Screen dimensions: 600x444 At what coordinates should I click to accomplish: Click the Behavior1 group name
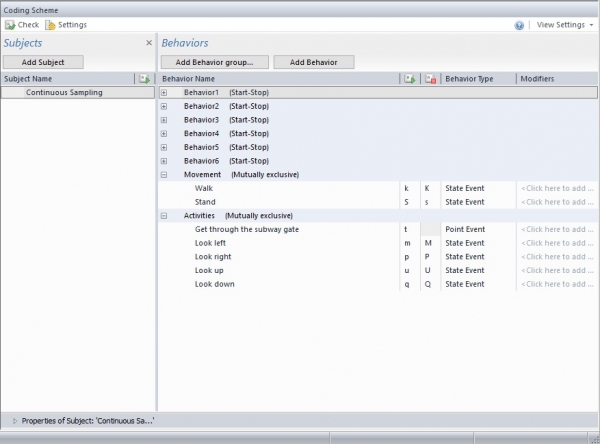[x=201, y=93]
